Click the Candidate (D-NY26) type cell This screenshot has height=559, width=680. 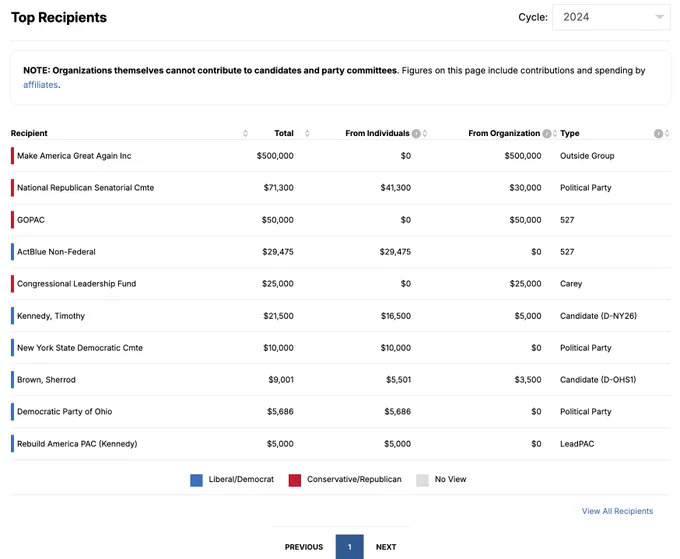598,316
